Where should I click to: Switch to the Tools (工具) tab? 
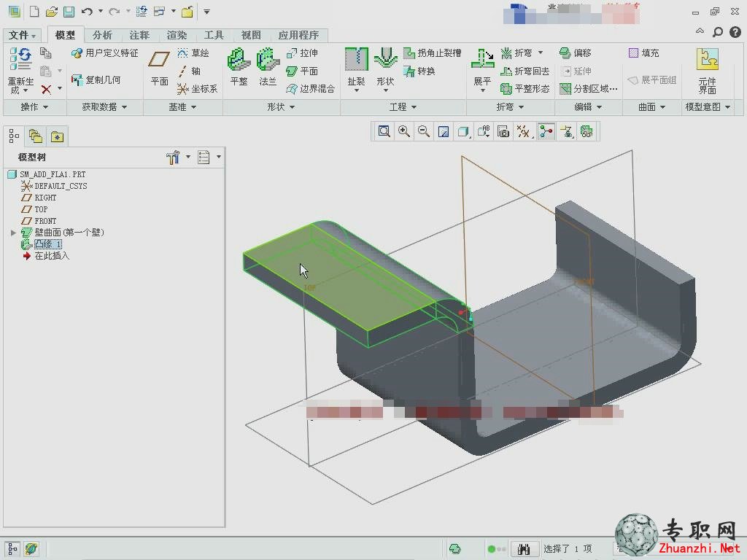[214, 35]
